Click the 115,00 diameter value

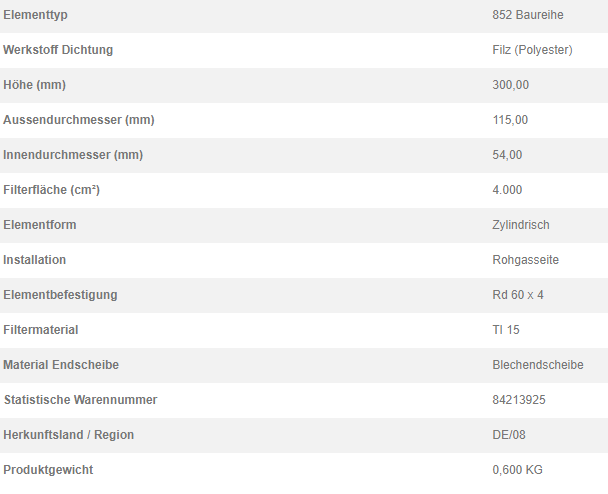coord(510,120)
